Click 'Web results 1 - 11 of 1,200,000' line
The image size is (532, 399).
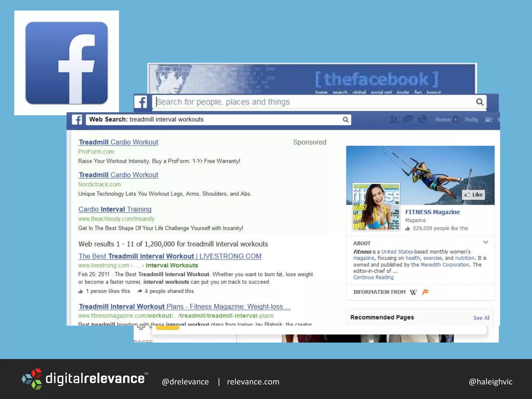click(173, 244)
